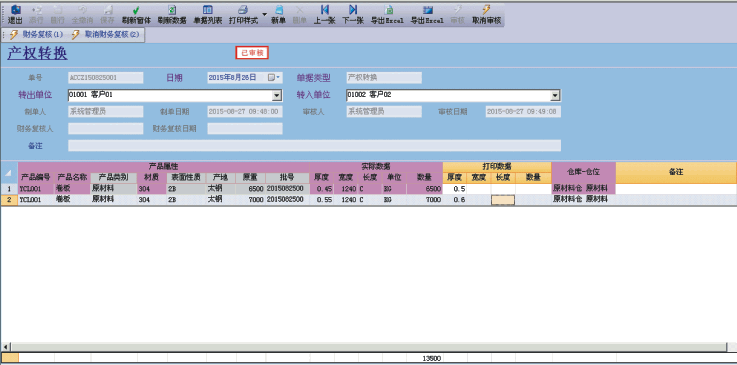Viewport: 737px width, 365px height.
Task: Select grid row header 2
Action: tap(9, 200)
